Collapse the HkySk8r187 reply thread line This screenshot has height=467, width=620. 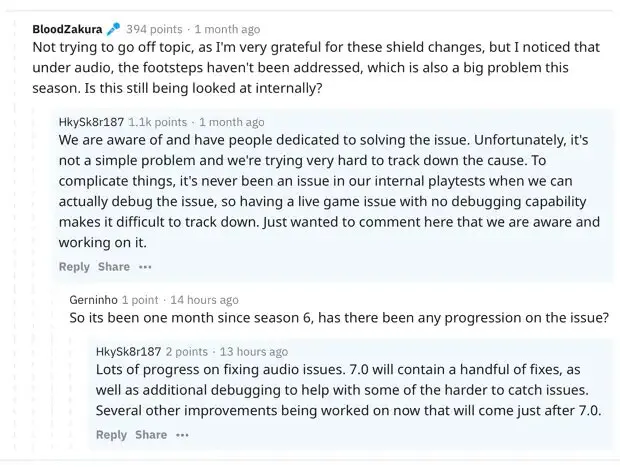point(33,277)
